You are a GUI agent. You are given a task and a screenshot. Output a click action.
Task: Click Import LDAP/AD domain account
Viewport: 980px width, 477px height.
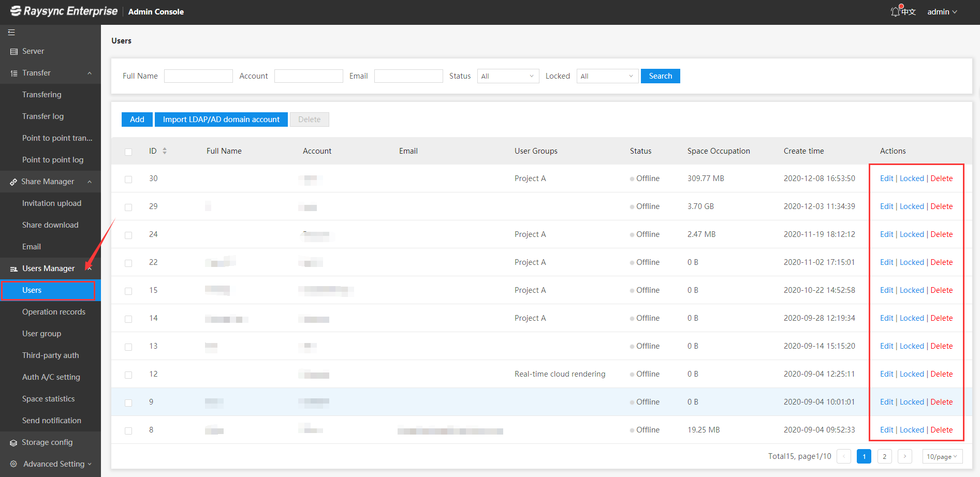coord(221,120)
